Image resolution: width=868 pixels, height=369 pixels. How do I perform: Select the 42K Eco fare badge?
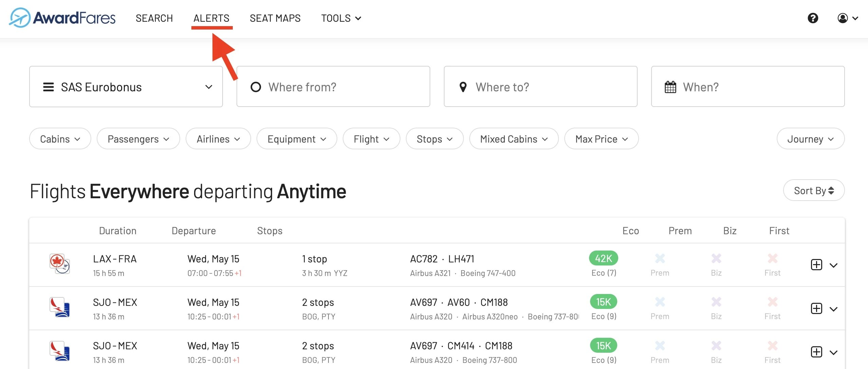click(x=603, y=258)
